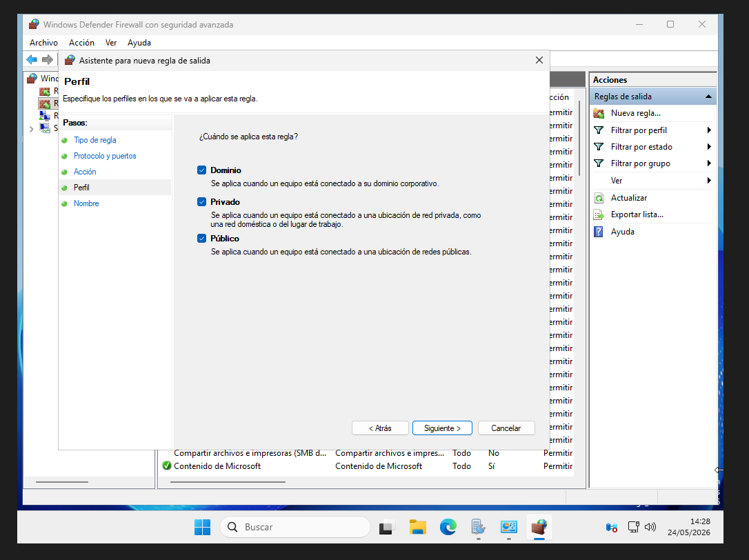Click the Actualizar action
Viewport: 749px width, 560px height.
pos(629,198)
